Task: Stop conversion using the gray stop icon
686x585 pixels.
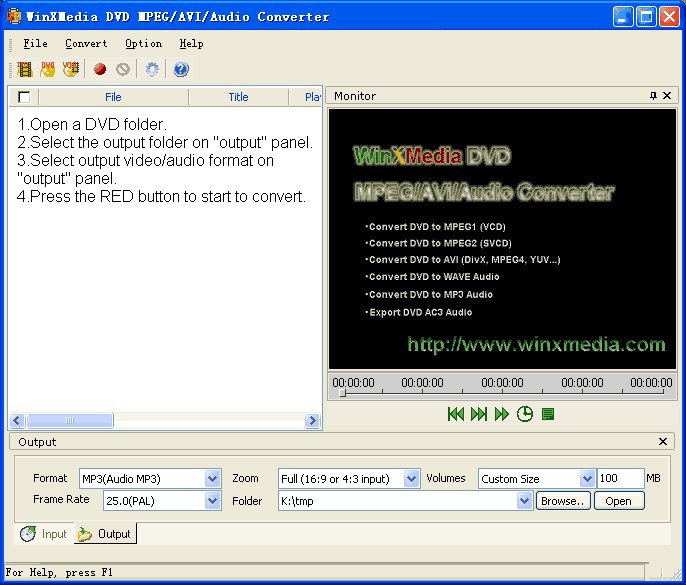Action: 123,69
